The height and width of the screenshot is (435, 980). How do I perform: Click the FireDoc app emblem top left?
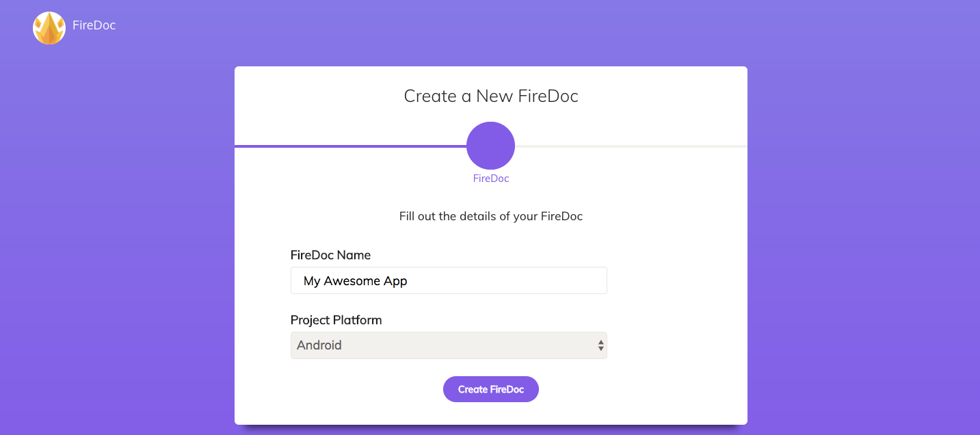49,27
